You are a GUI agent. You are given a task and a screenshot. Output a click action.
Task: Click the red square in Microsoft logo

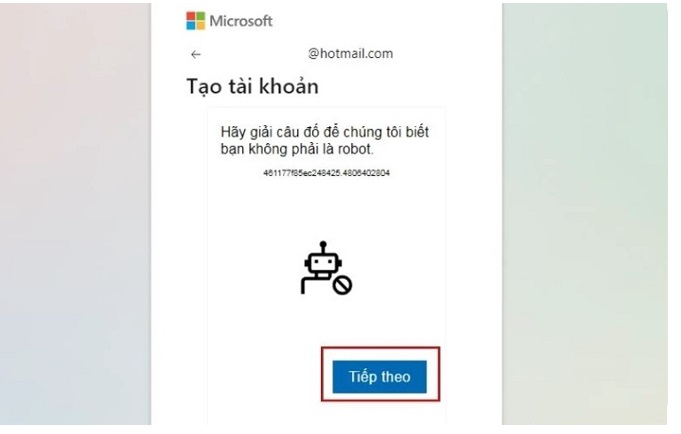(191, 17)
